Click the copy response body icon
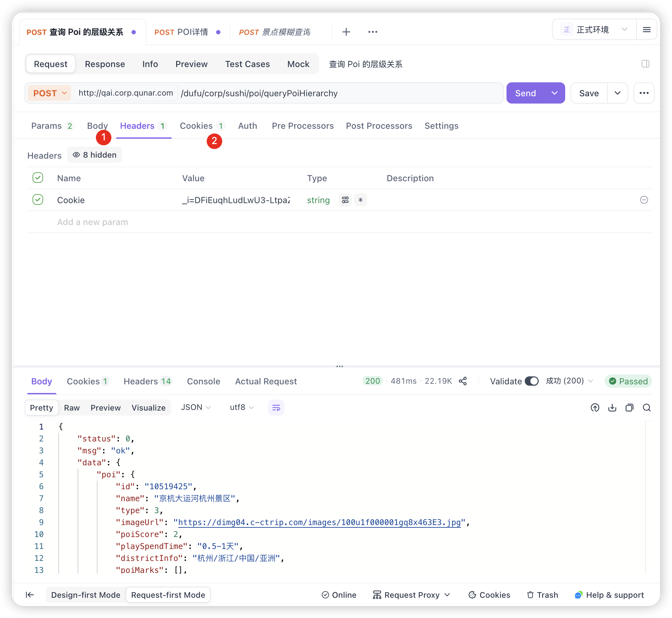 (x=629, y=408)
